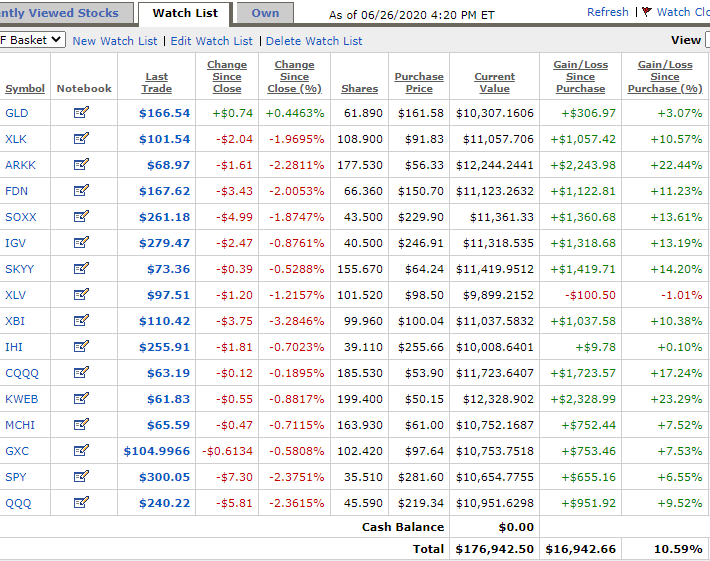Viewport: 710px width, 561px height.
Task: Open the notebook icon for ARKK
Action: (81, 164)
